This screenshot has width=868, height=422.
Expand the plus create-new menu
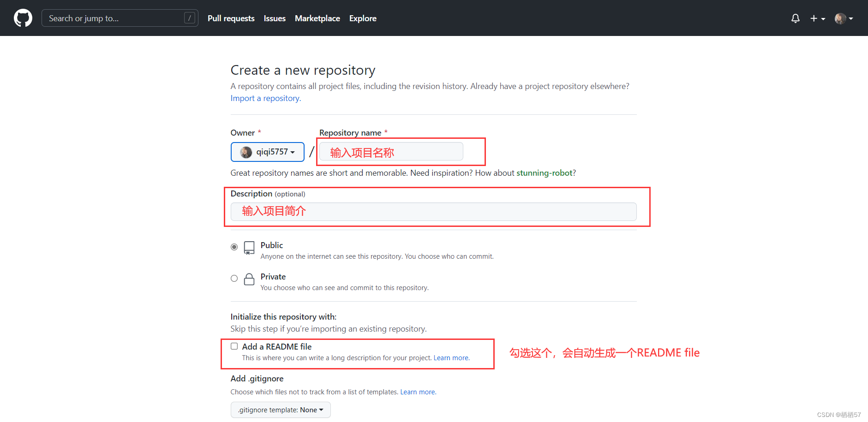[817, 18]
